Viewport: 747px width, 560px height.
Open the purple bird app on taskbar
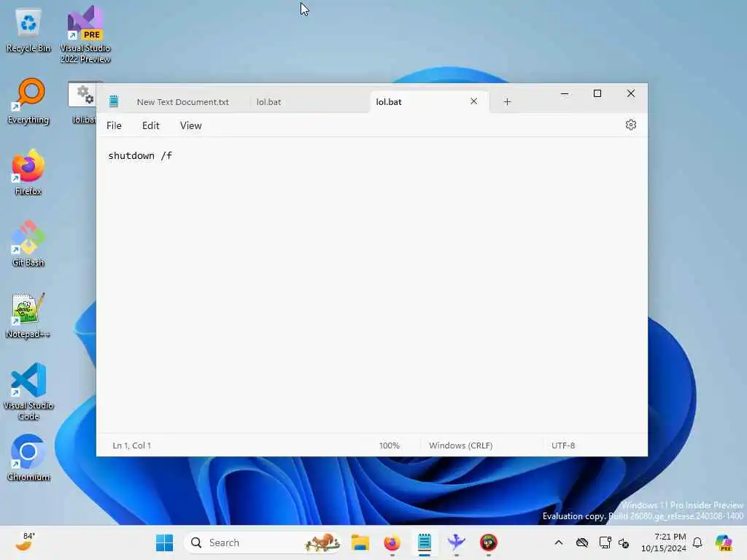[457, 542]
